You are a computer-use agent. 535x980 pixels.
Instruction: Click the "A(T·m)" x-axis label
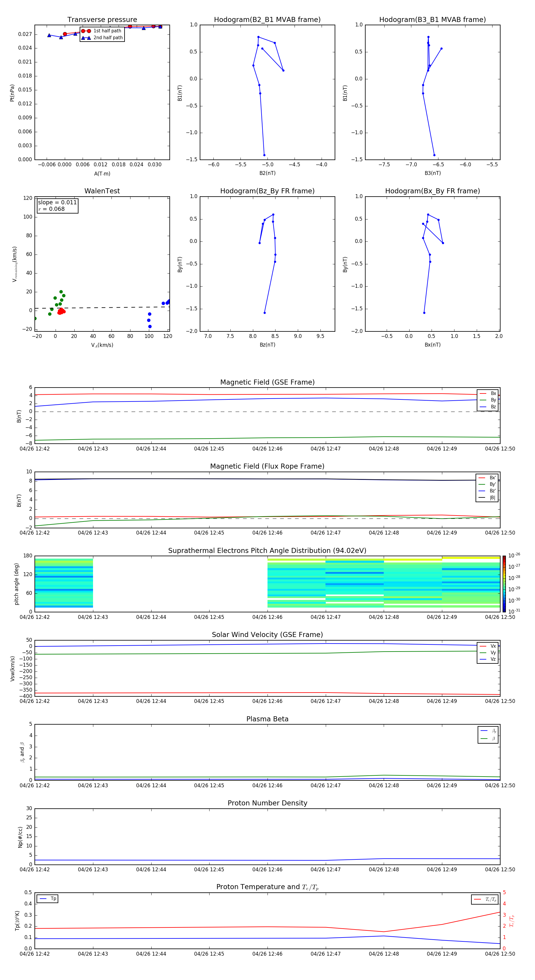102,173
